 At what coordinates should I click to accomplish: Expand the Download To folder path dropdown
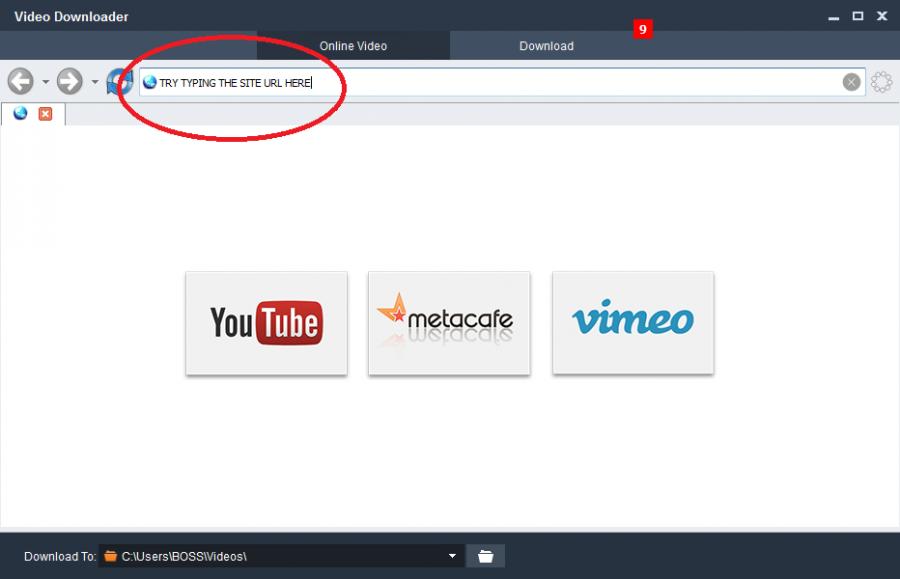[x=452, y=556]
